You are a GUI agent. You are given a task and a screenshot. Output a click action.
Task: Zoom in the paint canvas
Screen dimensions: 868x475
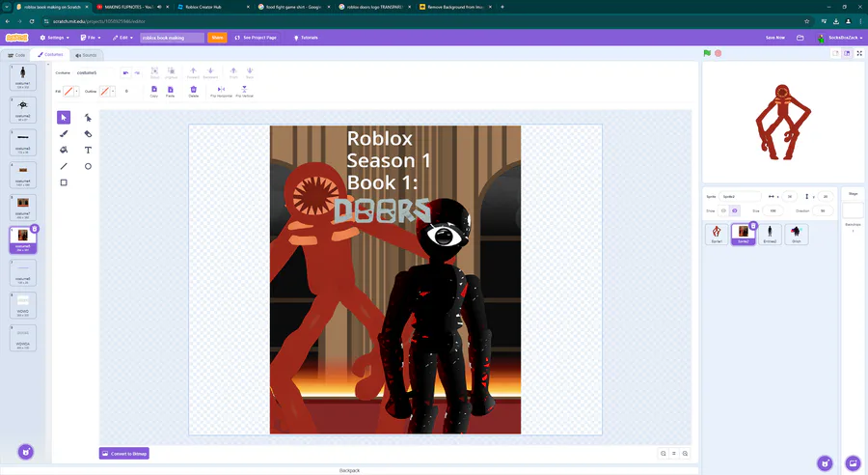pyautogui.click(x=685, y=454)
